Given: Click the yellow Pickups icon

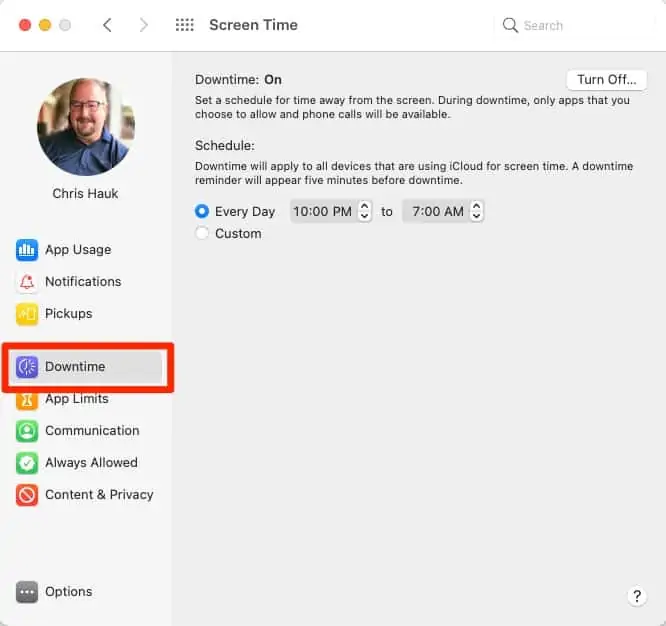Looking at the screenshot, I should click(27, 314).
